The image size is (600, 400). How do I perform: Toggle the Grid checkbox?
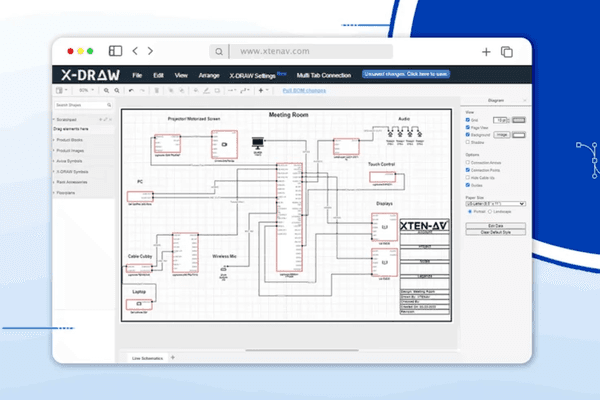pyautogui.click(x=468, y=120)
